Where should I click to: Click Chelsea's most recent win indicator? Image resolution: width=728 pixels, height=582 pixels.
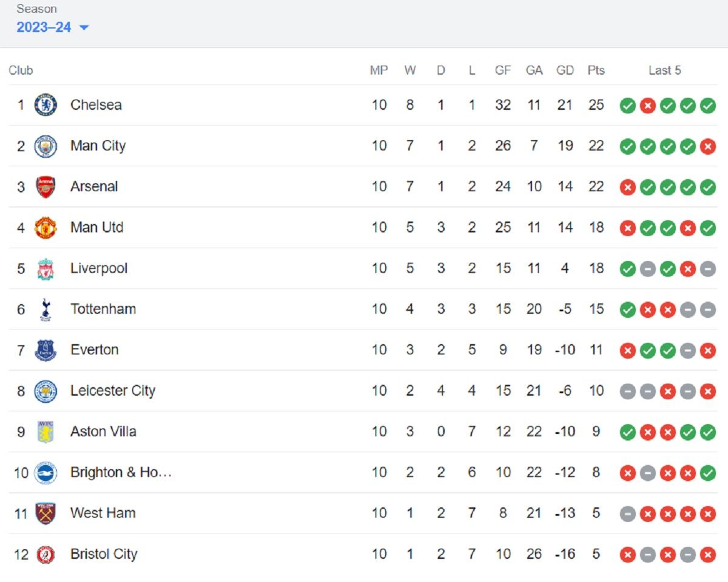707,104
